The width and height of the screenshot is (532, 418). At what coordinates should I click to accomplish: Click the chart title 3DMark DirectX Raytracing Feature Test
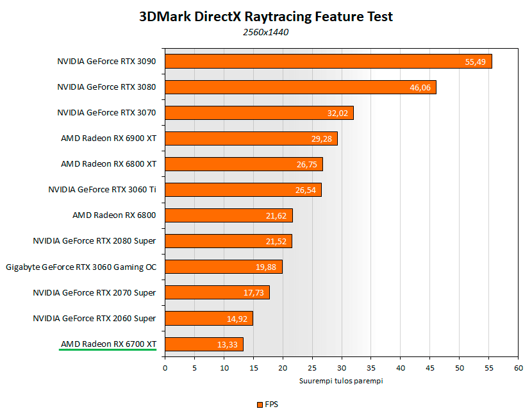coord(266,17)
